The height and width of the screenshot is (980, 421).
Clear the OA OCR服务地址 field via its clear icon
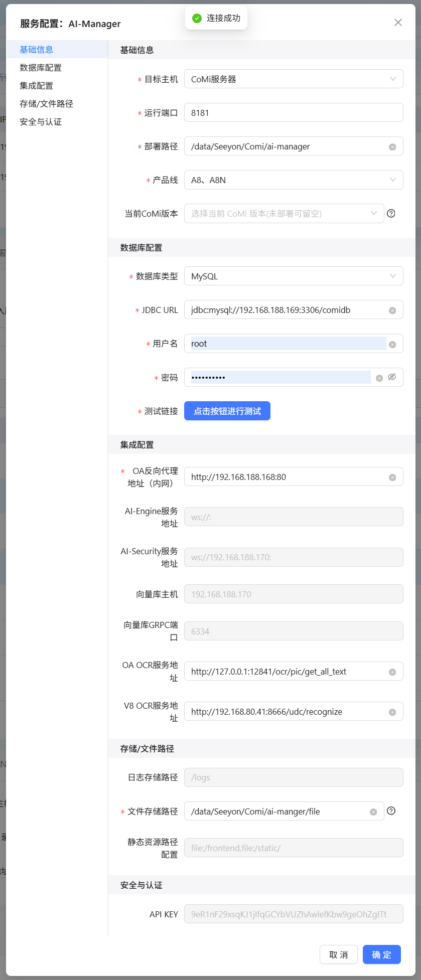click(392, 672)
